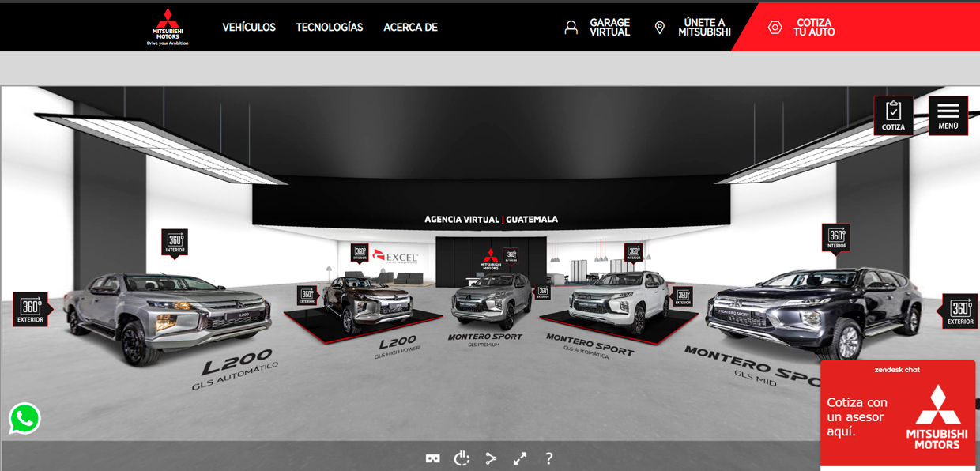Toggle showroom auto-rotation
This screenshot has height=471, width=980.
462,458
